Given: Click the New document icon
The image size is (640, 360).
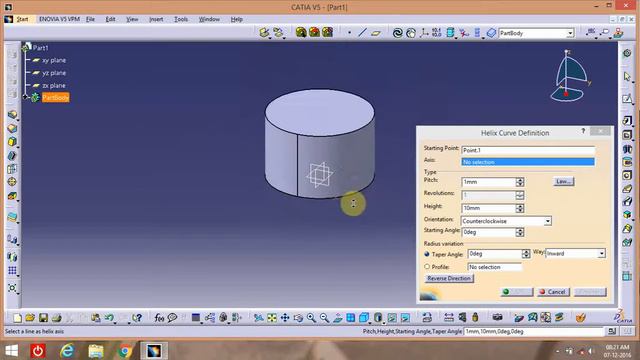Looking at the screenshot, I should (x=17, y=318).
